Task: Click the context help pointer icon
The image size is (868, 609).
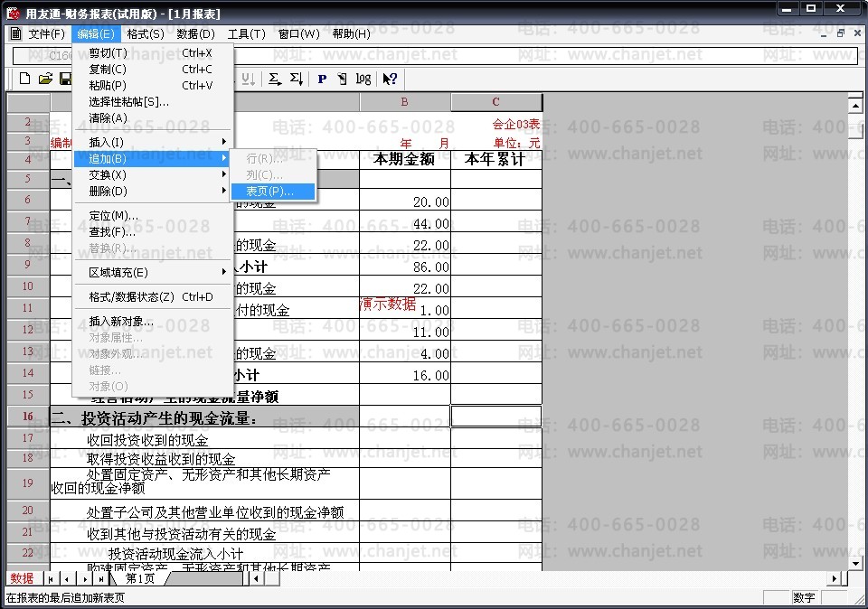Action: point(390,80)
